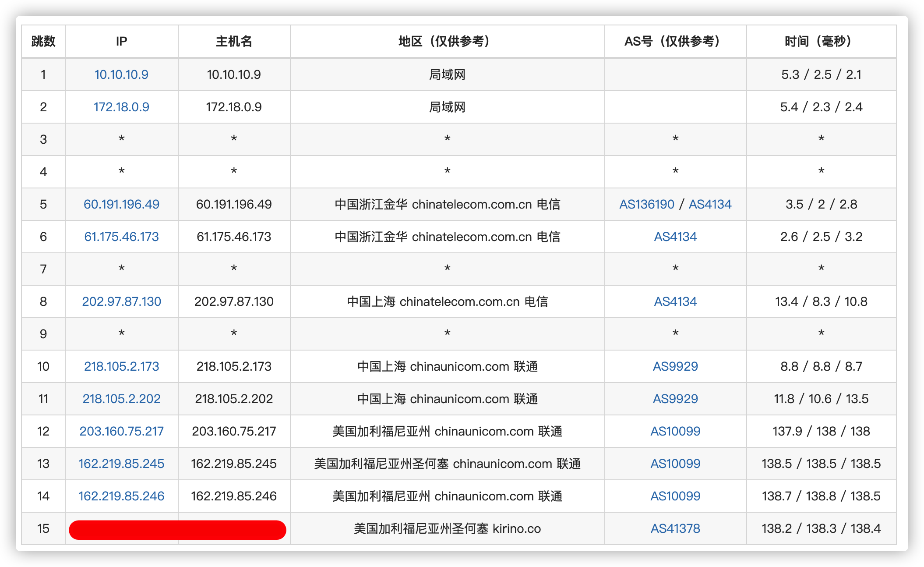Click IP link 60.191.196.49
Screen dimensions: 924x567
(121, 204)
